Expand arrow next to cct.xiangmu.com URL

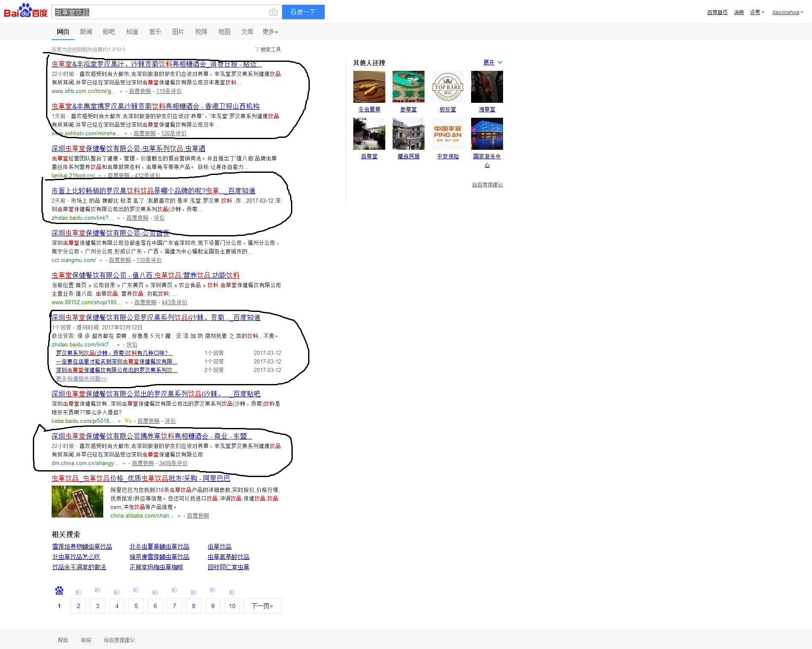point(101,260)
